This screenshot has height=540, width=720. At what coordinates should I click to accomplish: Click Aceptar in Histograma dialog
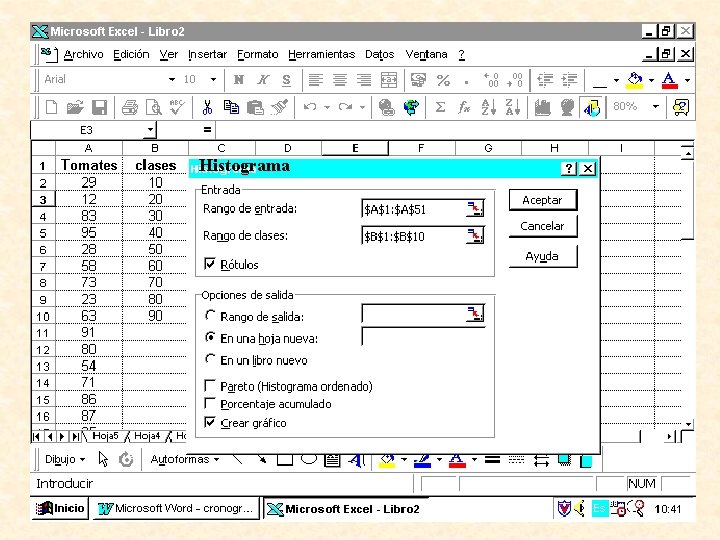pyautogui.click(x=543, y=200)
